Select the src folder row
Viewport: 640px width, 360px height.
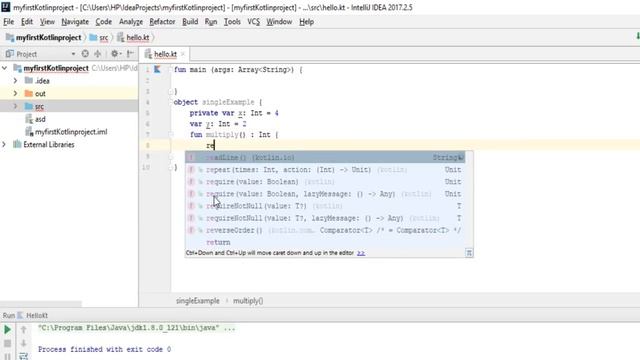tap(69, 106)
